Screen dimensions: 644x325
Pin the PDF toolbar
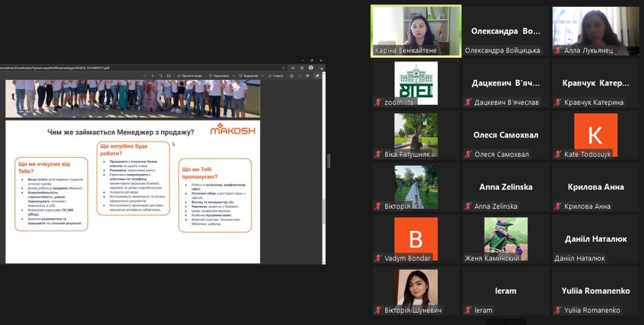(x=317, y=76)
